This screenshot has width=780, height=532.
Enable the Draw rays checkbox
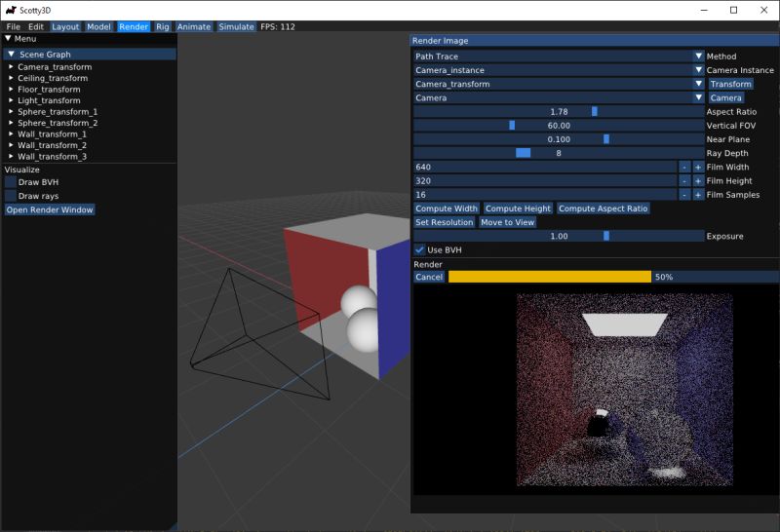click(x=11, y=196)
